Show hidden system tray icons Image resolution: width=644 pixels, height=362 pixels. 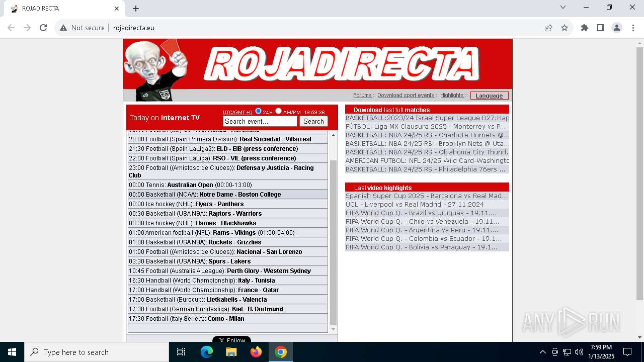coord(542,352)
